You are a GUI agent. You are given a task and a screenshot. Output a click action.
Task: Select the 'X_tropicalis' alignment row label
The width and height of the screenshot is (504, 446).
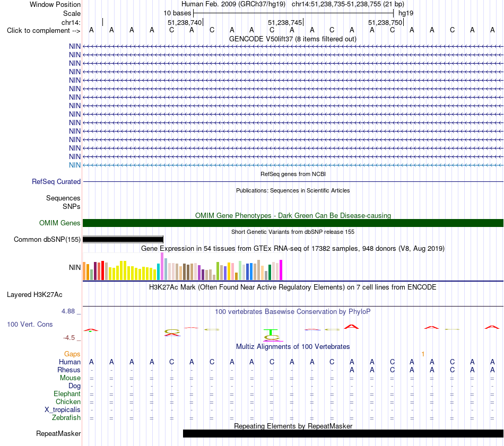tap(63, 410)
